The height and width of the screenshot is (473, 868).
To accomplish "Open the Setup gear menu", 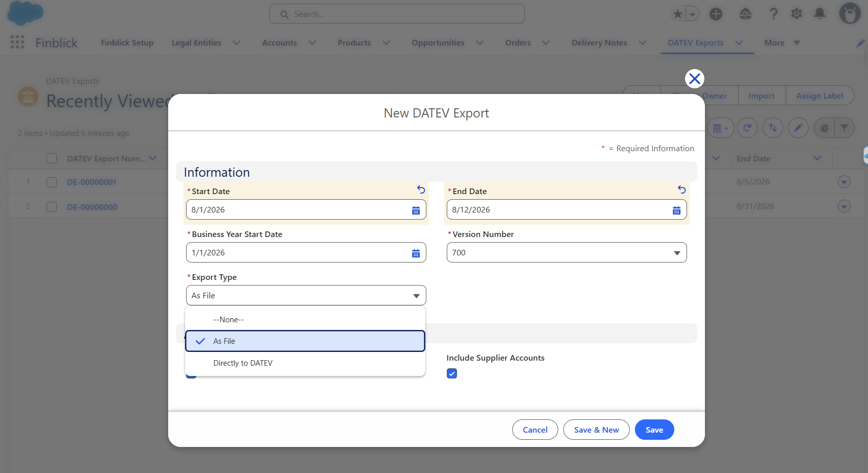I will point(796,14).
